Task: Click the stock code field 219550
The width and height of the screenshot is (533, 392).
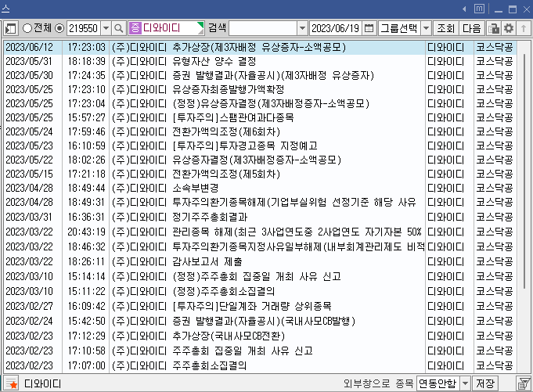Action: click(x=84, y=28)
